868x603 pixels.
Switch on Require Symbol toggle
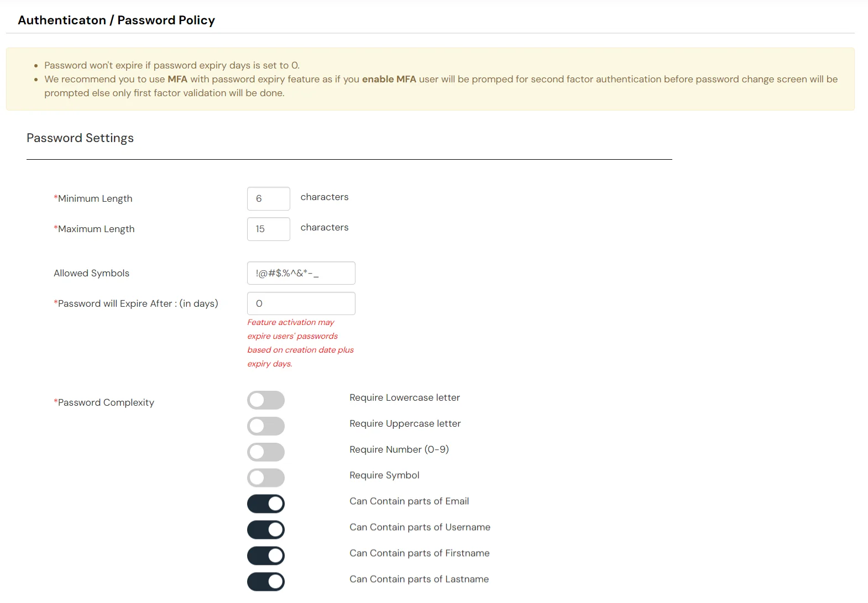pos(266,478)
